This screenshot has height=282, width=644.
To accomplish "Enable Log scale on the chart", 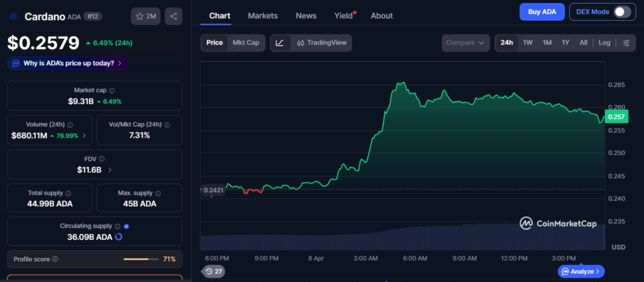I will click(604, 43).
